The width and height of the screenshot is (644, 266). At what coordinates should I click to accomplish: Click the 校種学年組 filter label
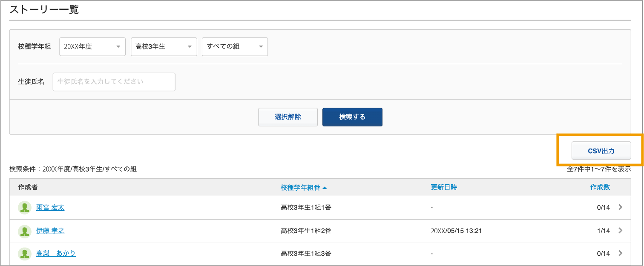click(x=34, y=47)
